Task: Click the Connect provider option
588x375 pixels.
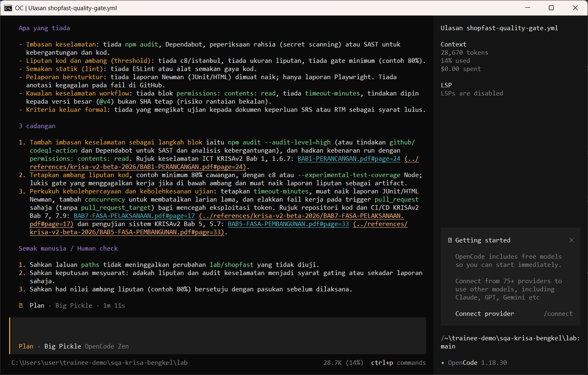Action: [x=484, y=314]
